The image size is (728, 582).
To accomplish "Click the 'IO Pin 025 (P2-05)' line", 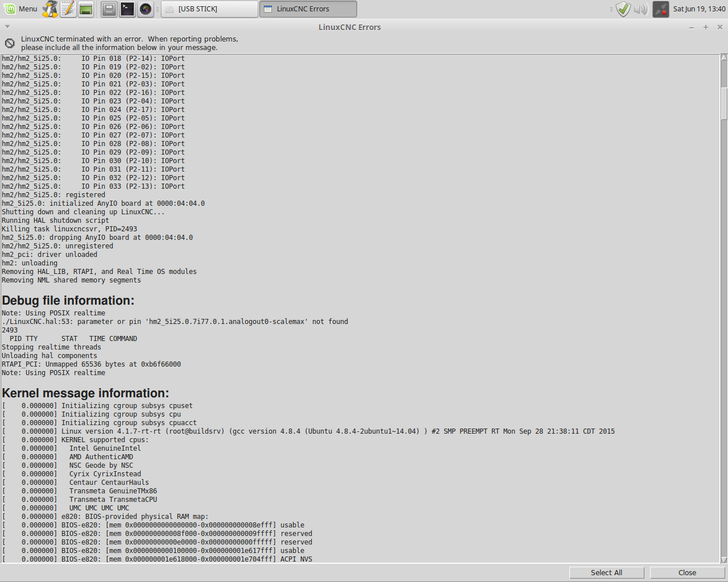I will click(x=93, y=118).
